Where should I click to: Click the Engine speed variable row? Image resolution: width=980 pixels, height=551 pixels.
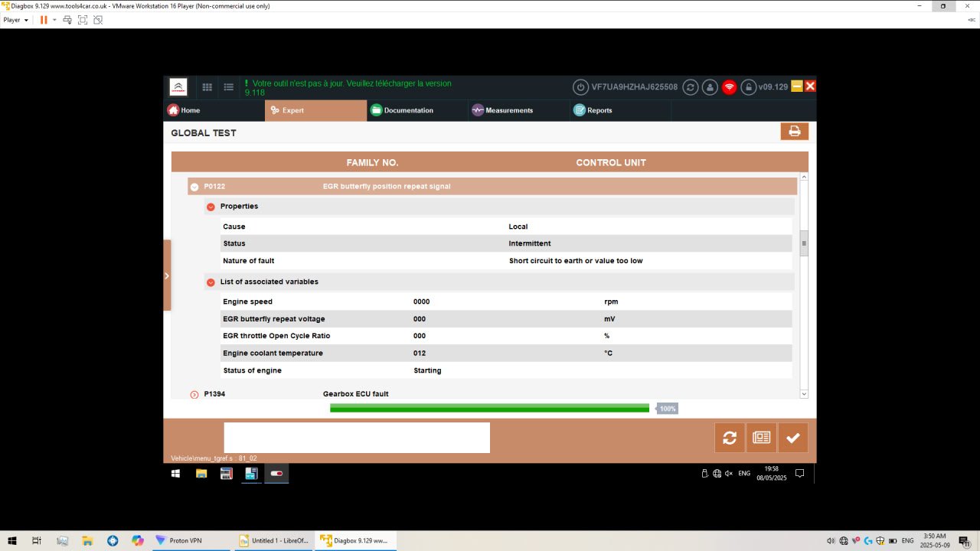click(x=506, y=302)
